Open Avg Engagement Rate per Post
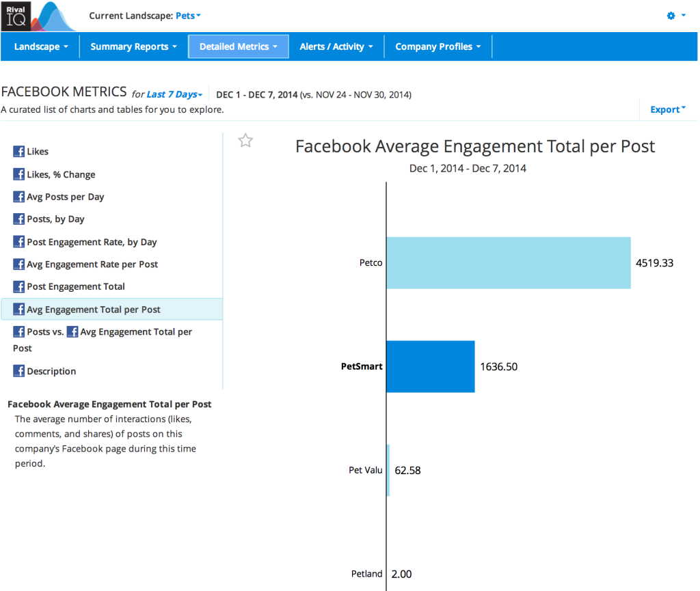Screen dimensions: 700x591 point(92,264)
